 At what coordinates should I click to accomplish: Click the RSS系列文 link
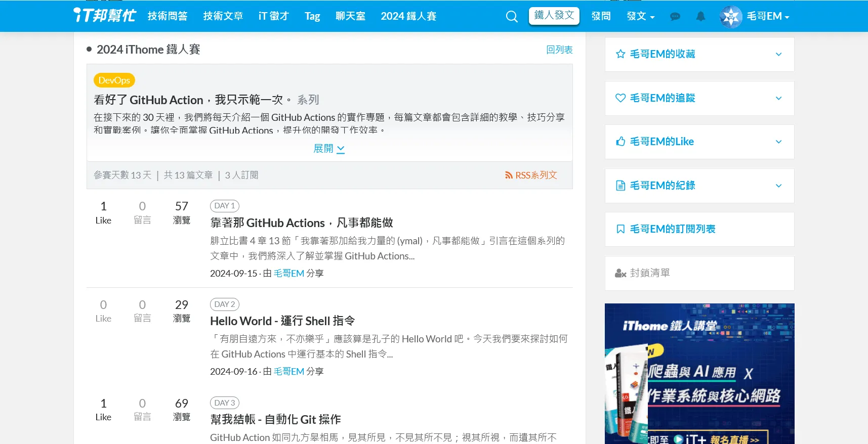point(536,175)
